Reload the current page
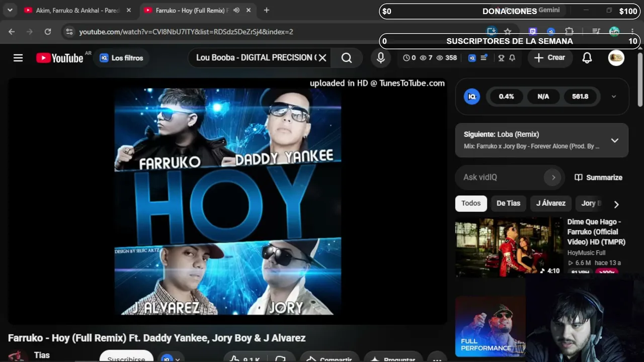Screen dimensions: 644x362 pos(48,32)
